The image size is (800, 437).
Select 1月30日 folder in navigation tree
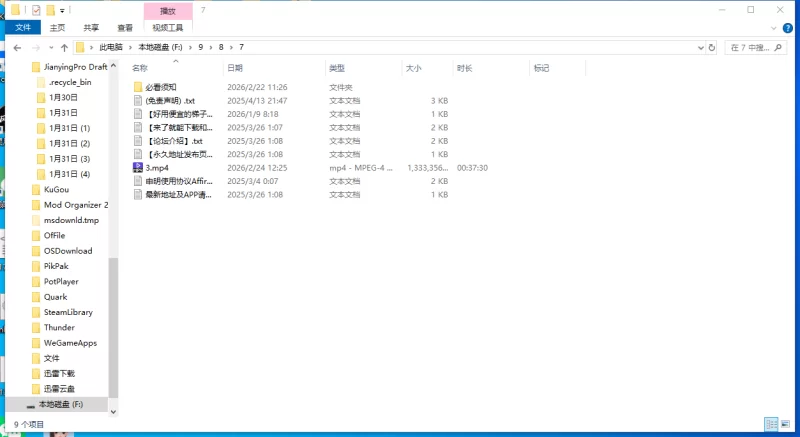tap(58, 97)
